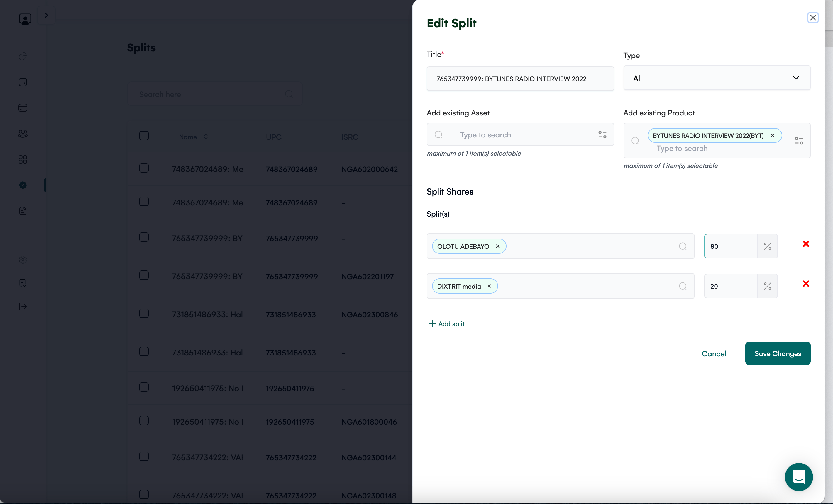Click ISRC cell NGA602300144
The width and height of the screenshot is (833, 504).
(368, 458)
